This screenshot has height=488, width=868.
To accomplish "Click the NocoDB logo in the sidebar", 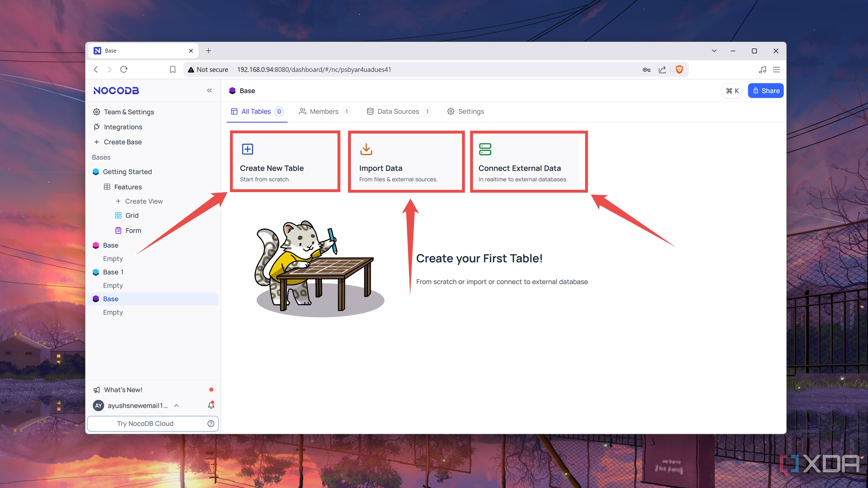I will tap(116, 90).
